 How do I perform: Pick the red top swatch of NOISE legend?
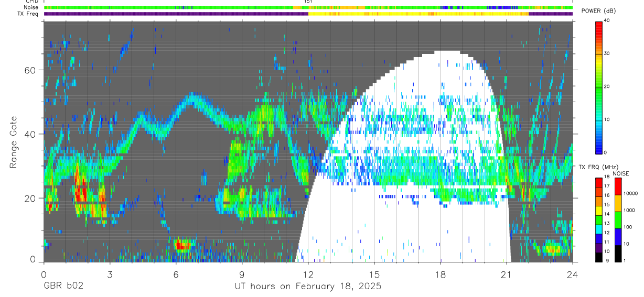(617, 186)
